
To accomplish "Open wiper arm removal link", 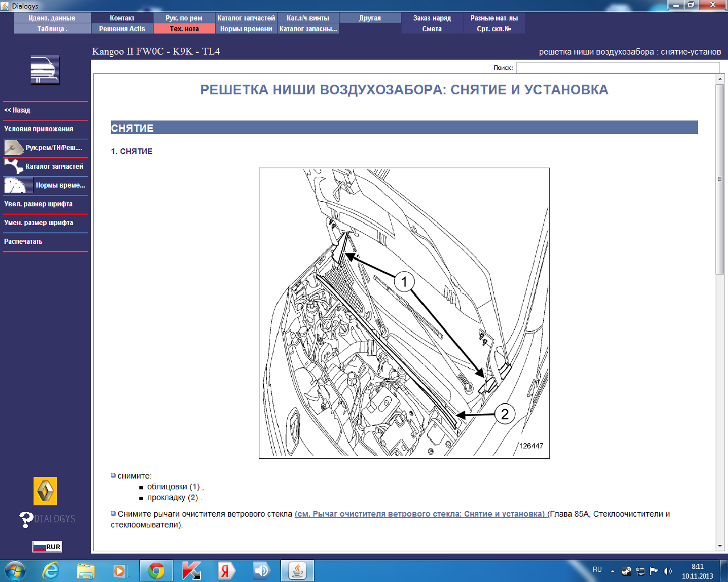I will click(x=420, y=514).
